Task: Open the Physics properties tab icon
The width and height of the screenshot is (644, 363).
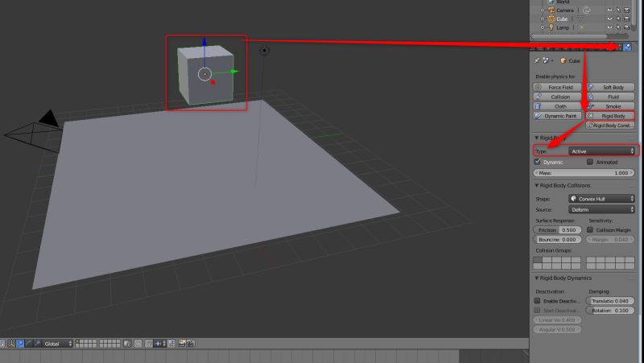Action: [x=627, y=47]
